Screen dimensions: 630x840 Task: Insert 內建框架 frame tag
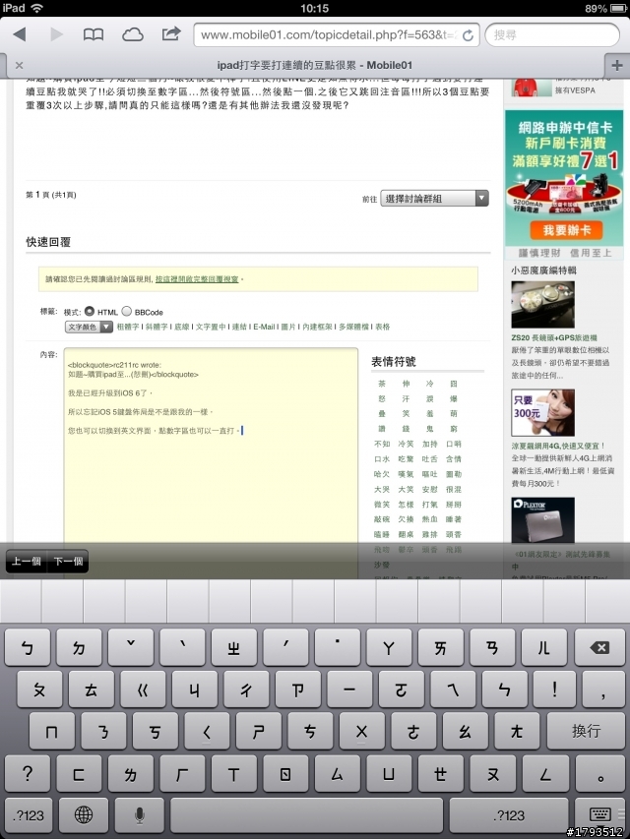317,327
